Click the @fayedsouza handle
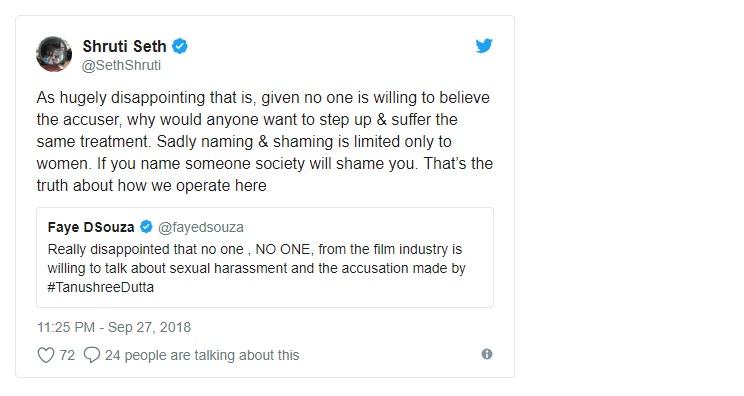 tap(201, 227)
